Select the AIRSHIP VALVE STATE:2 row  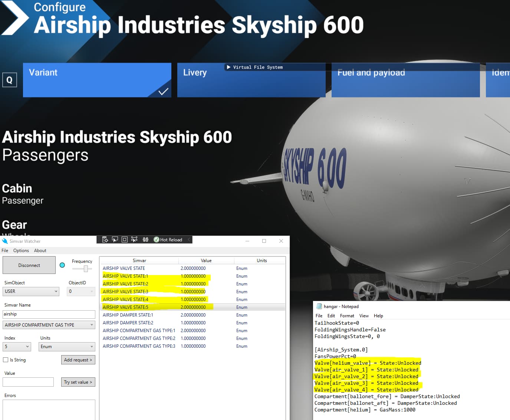pyautogui.click(x=193, y=284)
